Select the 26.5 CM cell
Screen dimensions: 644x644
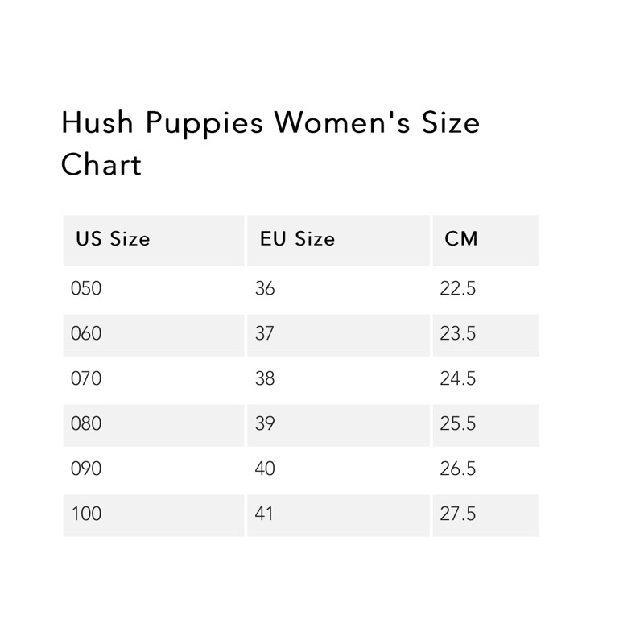pyautogui.click(x=458, y=469)
